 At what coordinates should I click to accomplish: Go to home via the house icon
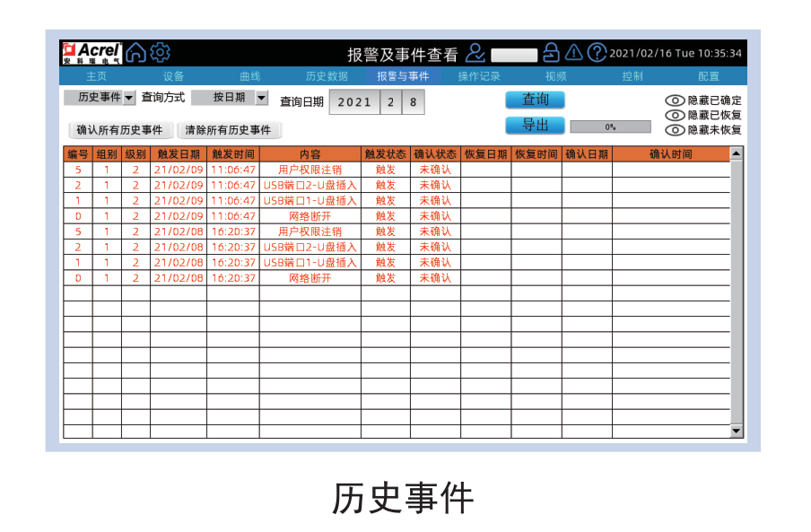tap(135, 53)
